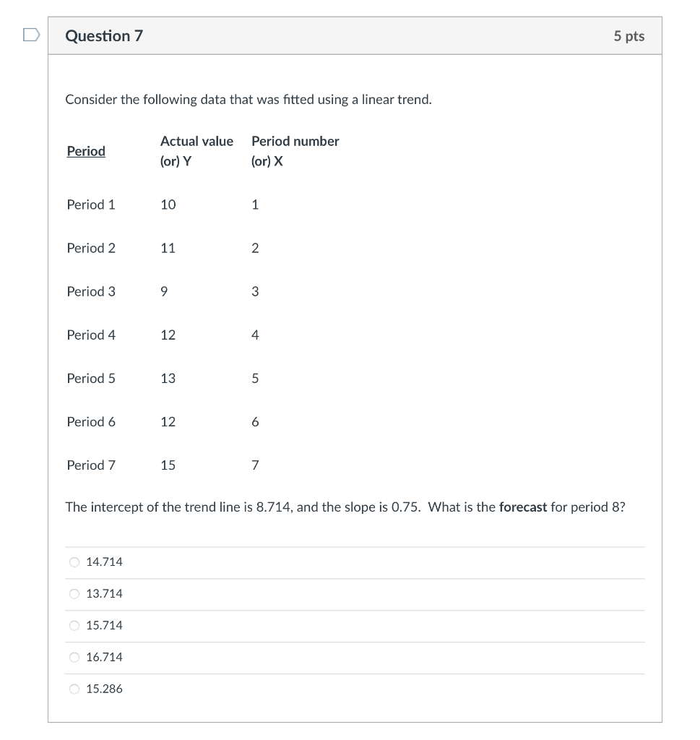The width and height of the screenshot is (700, 740).
Task: Click the question prompt sentence about linear trend
Action: click(249, 99)
